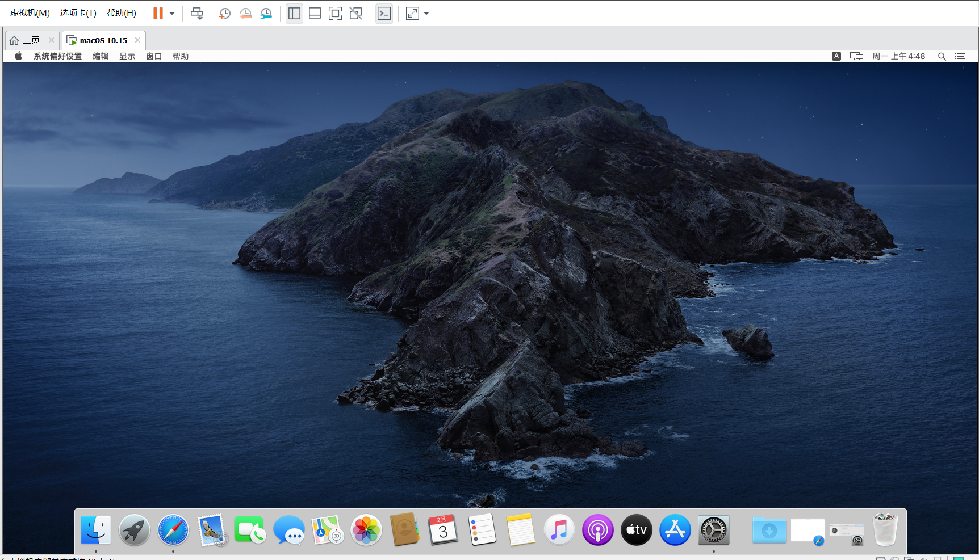Click the Send Ctrl+Alt+Del toolbar icon
Image resolution: width=979 pixels, height=560 pixels.
(x=196, y=14)
